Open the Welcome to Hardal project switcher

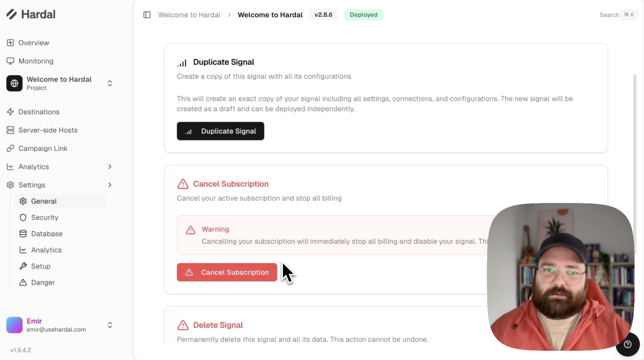(x=60, y=83)
